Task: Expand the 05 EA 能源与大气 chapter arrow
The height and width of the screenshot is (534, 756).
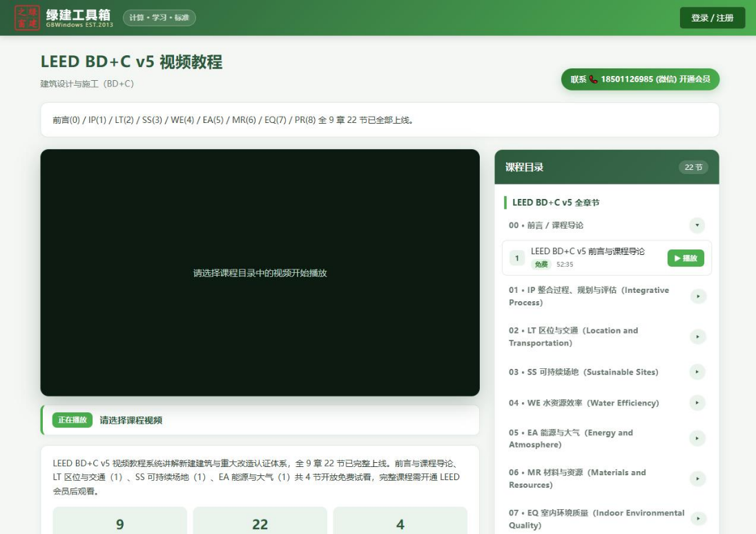Action: [697, 439]
